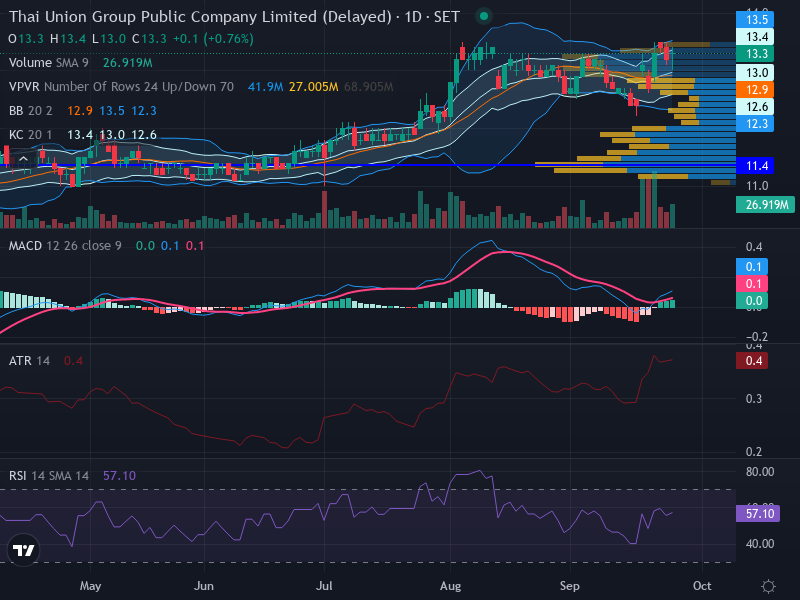Select the Thai Union Group symbol title

click(x=234, y=17)
